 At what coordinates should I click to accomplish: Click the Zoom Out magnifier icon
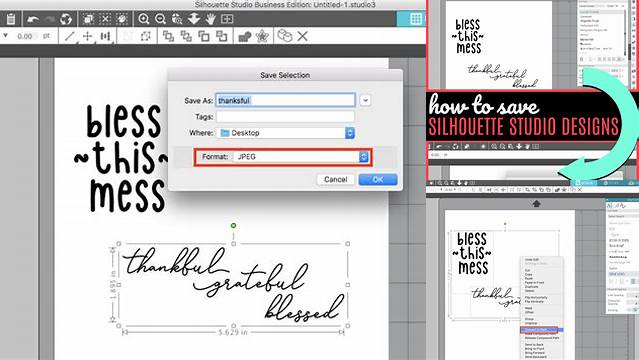[x=161, y=19]
